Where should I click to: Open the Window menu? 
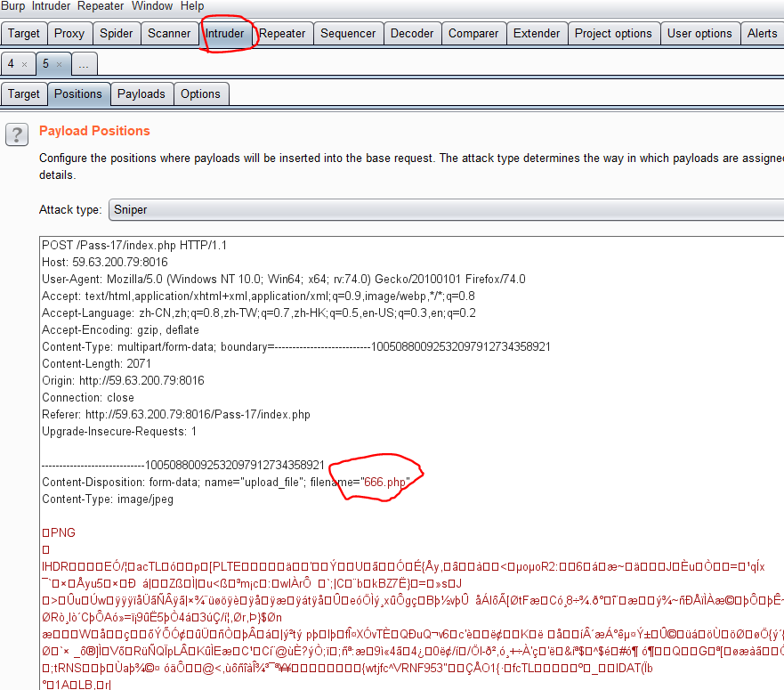152,6
